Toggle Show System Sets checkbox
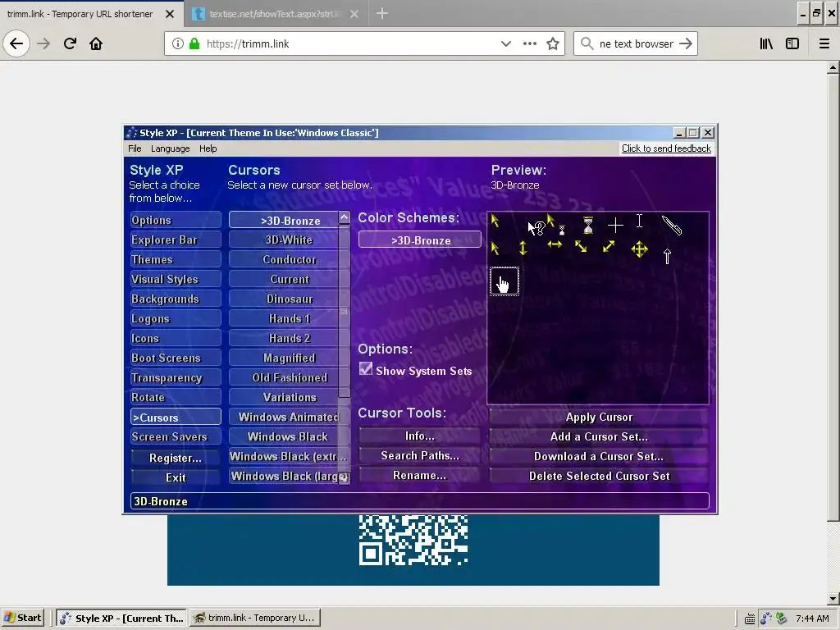 tap(366, 368)
